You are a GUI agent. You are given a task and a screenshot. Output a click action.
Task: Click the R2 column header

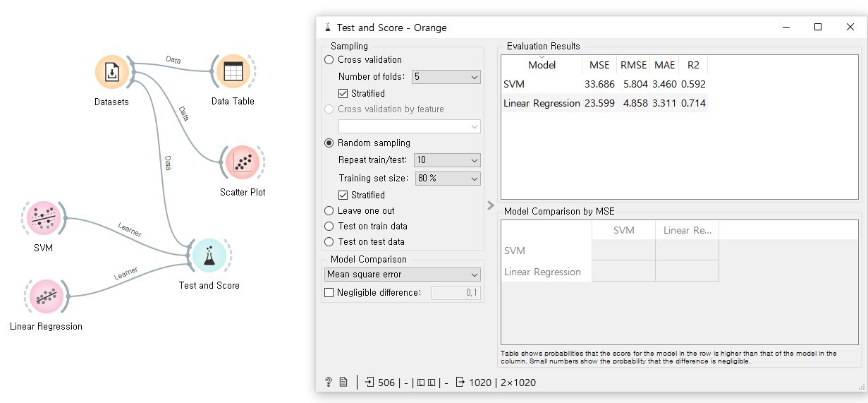point(693,65)
